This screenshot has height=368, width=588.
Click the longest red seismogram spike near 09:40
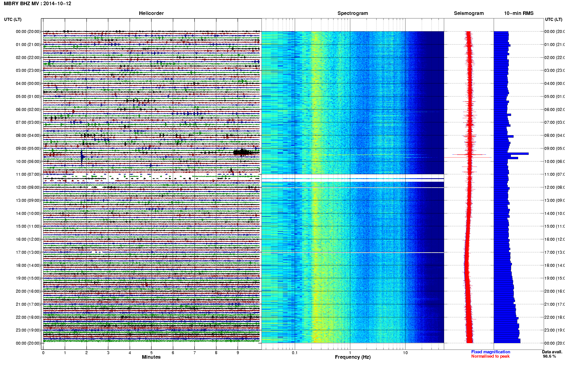(468, 158)
